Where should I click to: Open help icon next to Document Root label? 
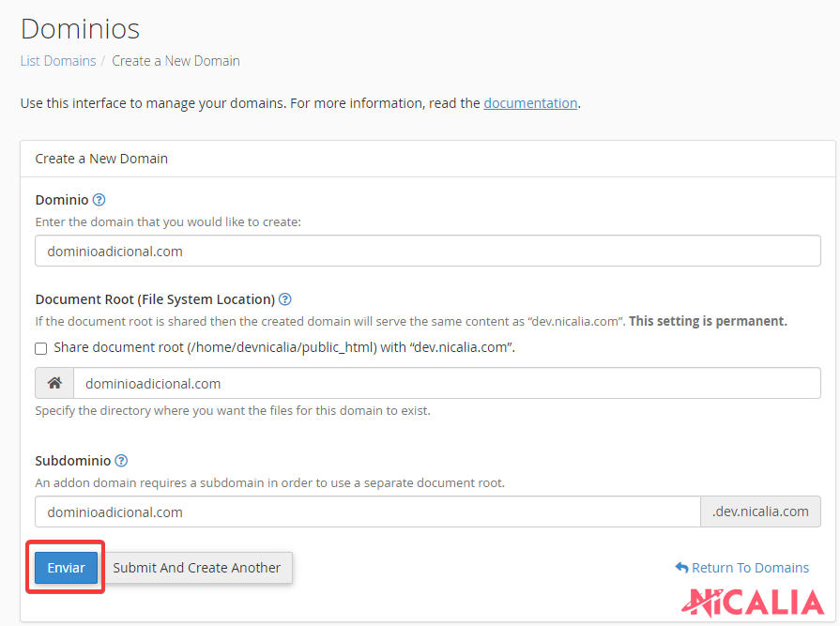pyautogui.click(x=285, y=299)
